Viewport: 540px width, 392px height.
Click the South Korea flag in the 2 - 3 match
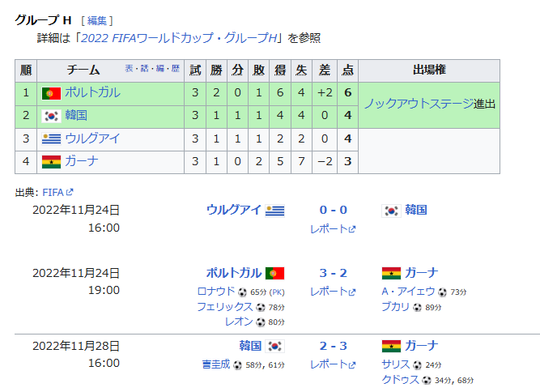274,347
